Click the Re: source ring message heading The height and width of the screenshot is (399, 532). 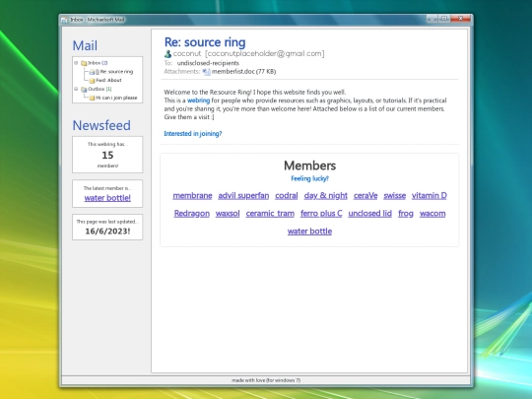(x=205, y=42)
